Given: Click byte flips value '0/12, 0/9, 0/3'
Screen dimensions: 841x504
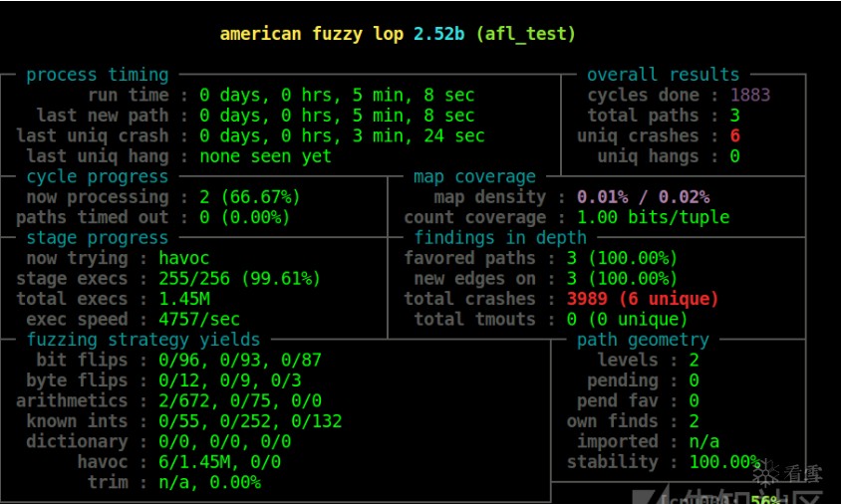Looking at the screenshot, I should tap(229, 380).
